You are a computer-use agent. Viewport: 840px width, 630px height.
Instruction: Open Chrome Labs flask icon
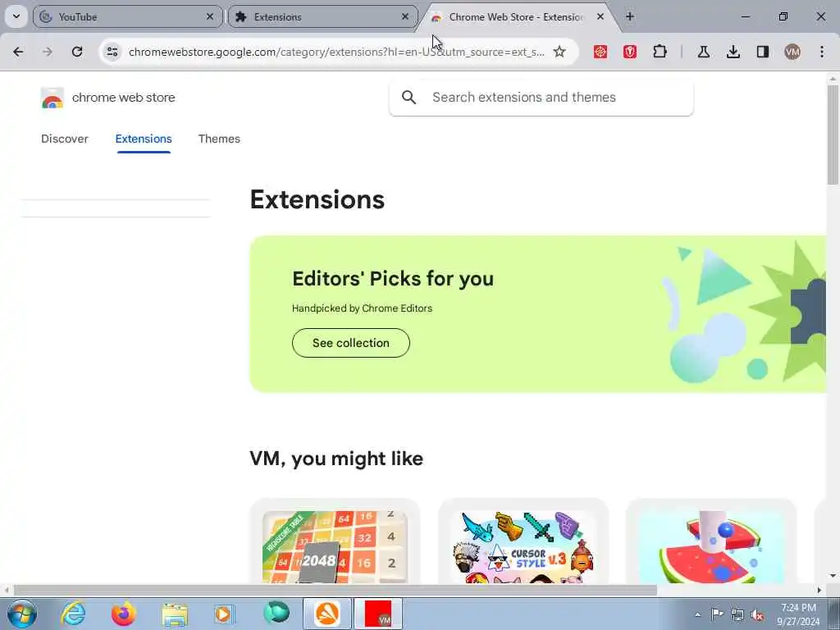click(x=703, y=52)
